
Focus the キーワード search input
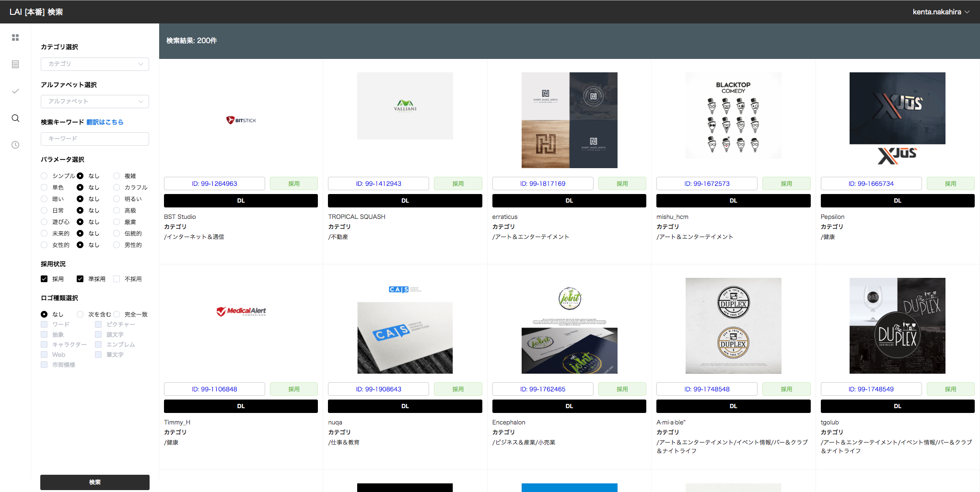click(x=95, y=139)
